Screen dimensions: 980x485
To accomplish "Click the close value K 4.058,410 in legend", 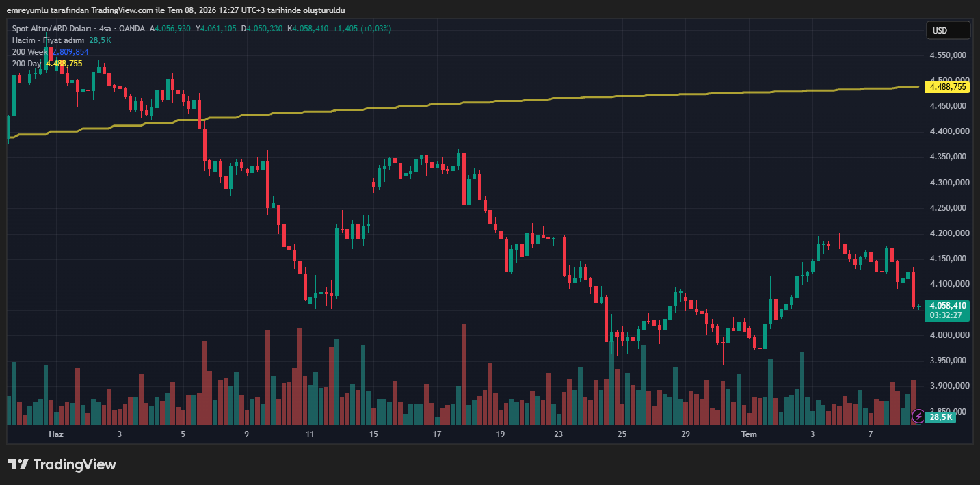I will coord(308,29).
